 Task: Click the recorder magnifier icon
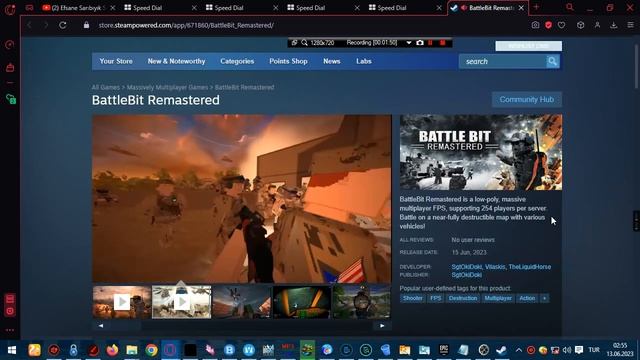pos(304,43)
